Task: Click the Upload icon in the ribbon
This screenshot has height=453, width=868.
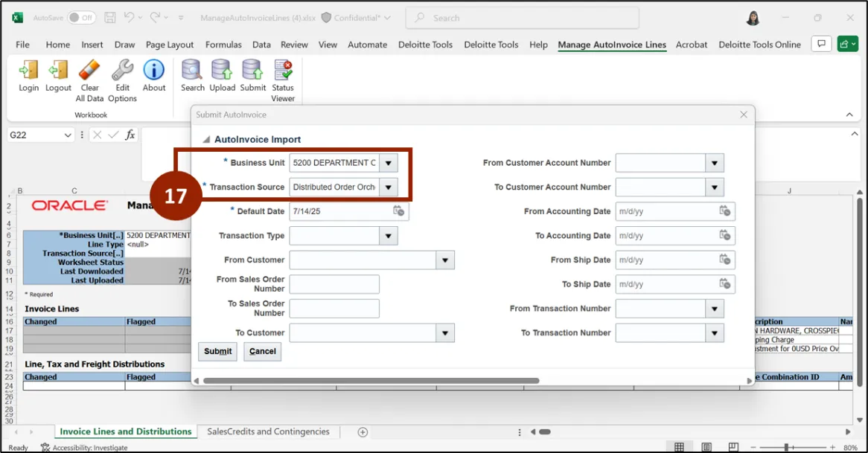Action: click(222, 71)
